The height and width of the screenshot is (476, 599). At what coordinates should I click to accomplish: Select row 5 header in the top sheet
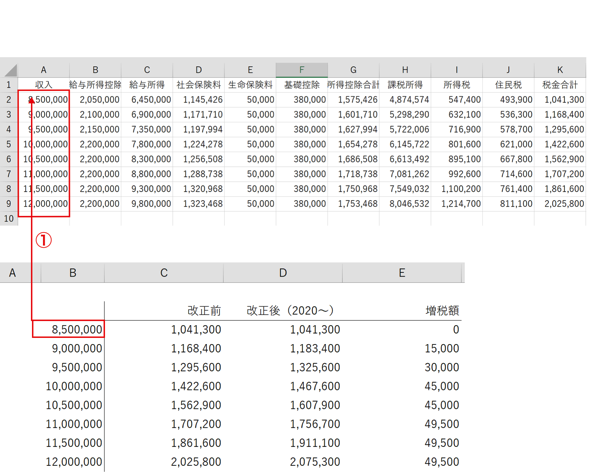coord(9,144)
